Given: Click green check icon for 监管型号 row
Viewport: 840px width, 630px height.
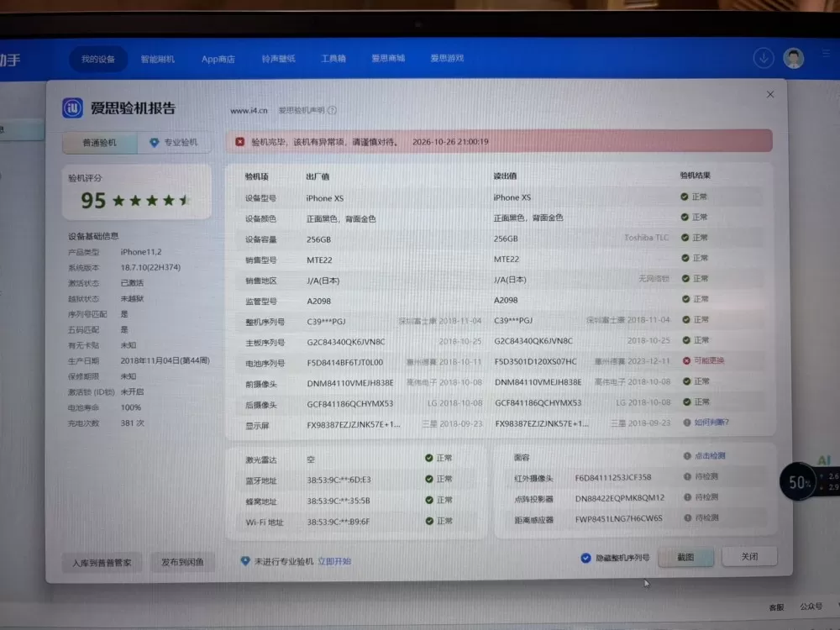Looking at the screenshot, I should coord(685,299).
